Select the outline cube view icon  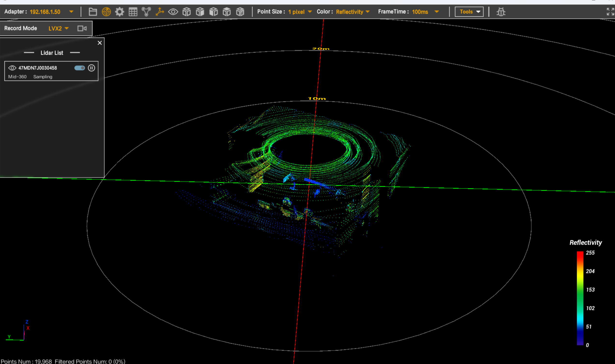pyautogui.click(x=187, y=12)
